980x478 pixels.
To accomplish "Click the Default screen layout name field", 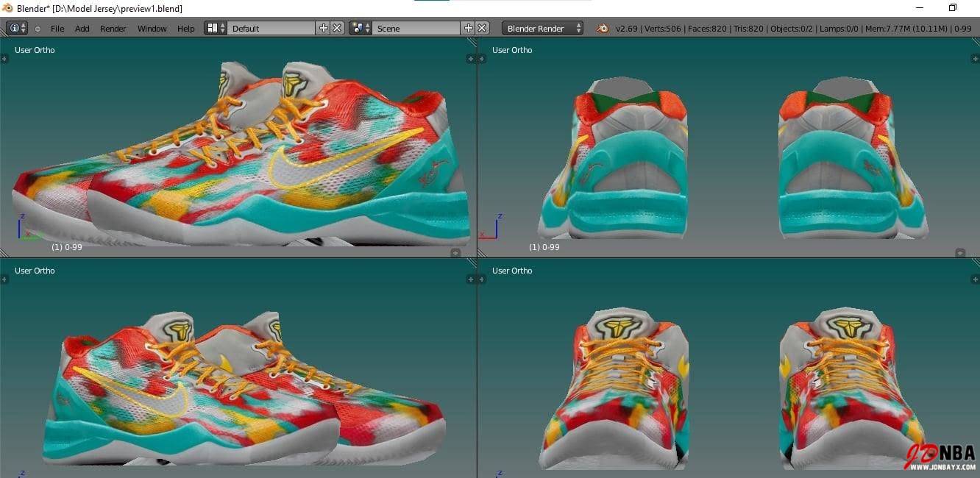I will [271, 28].
